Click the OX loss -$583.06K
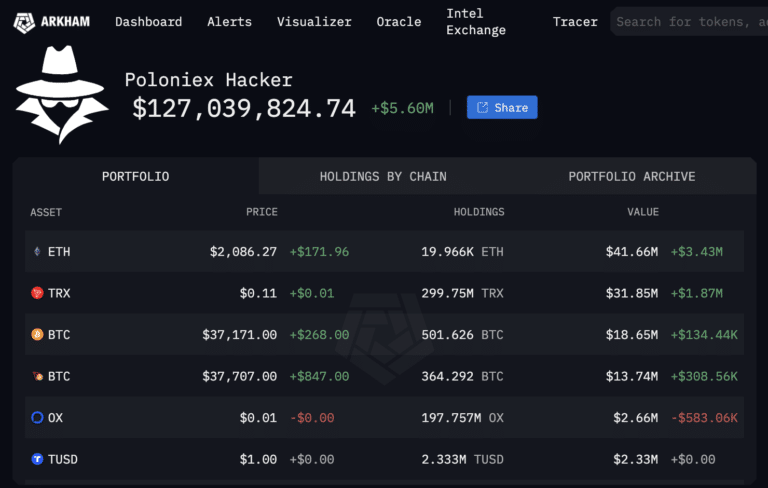 click(704, 418)
